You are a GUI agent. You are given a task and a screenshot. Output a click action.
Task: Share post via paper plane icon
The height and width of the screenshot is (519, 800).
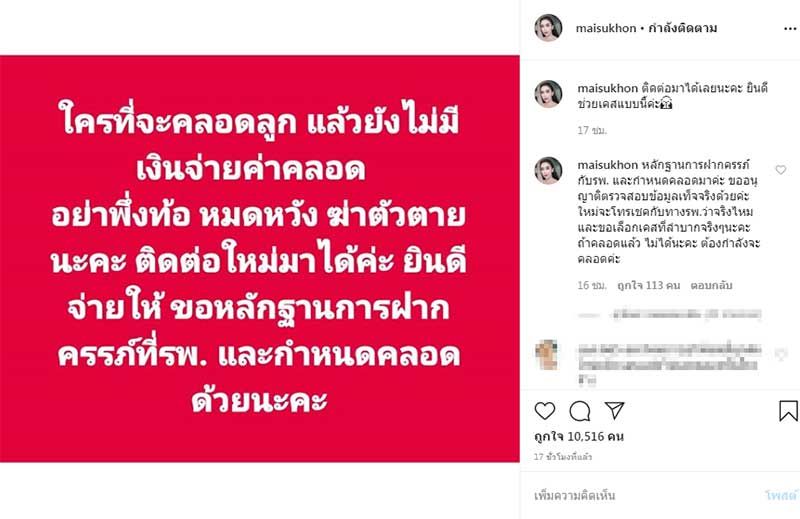[614, 410]
